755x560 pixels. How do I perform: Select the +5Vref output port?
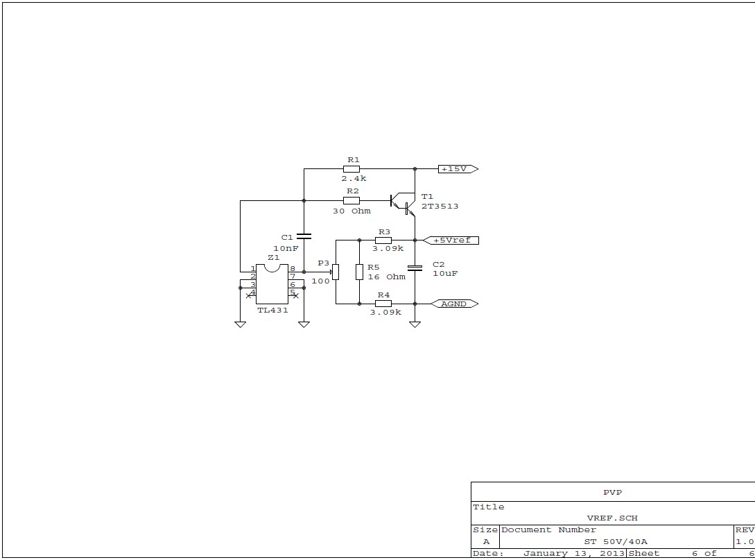pyautogui.click(x=451, y=240)
